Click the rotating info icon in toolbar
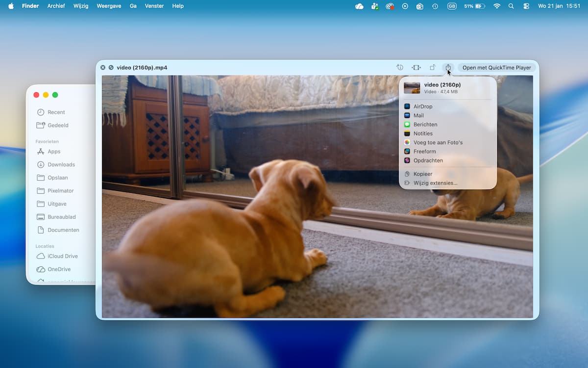Viewport: 588px width, 368px height. (400, 68)
